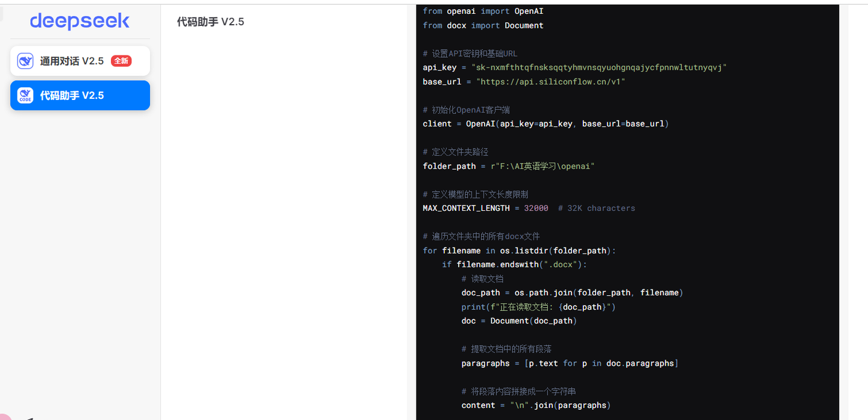Click the filename.endswith ".docx" condition
Viewport: 868px width, 420px height.
point(514,265)
